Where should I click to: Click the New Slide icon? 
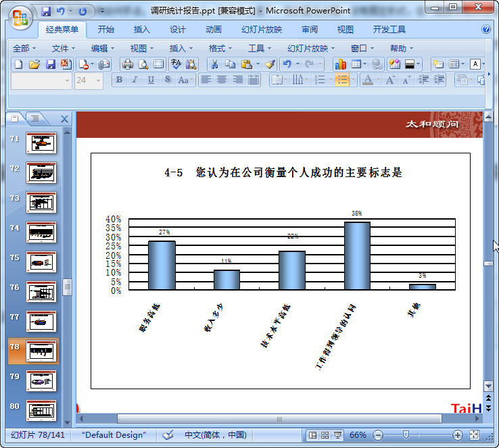tap(438, 64)
